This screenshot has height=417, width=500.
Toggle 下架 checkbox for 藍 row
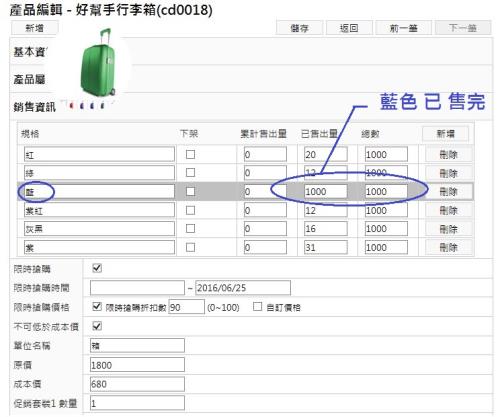point(190,191)
